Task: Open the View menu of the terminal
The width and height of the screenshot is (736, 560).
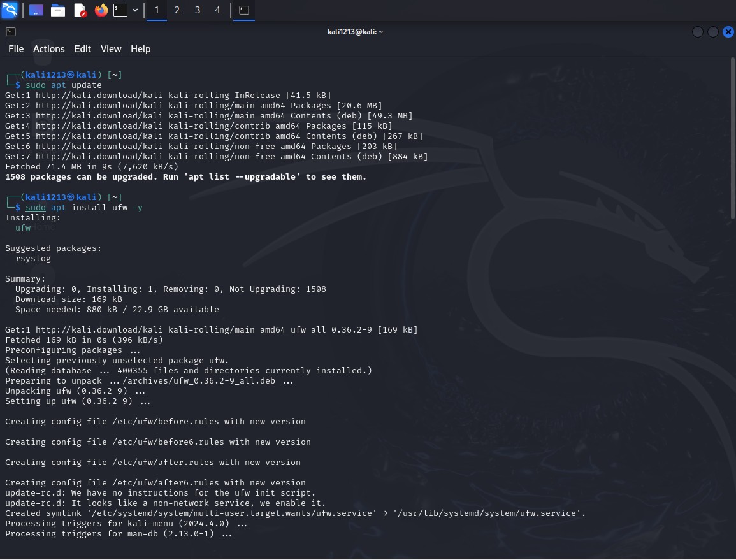Action: click(x=110, y=49)
